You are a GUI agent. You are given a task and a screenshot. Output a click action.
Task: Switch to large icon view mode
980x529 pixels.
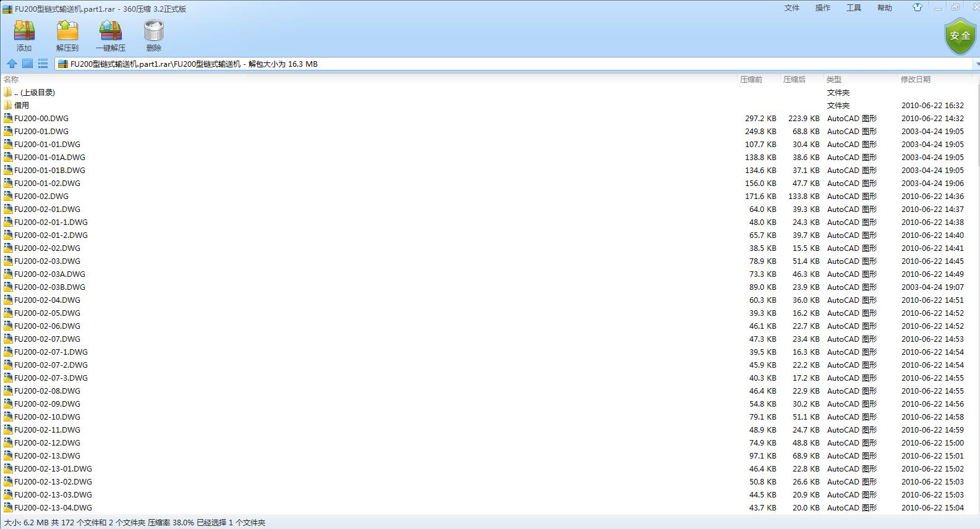point(27,64)
